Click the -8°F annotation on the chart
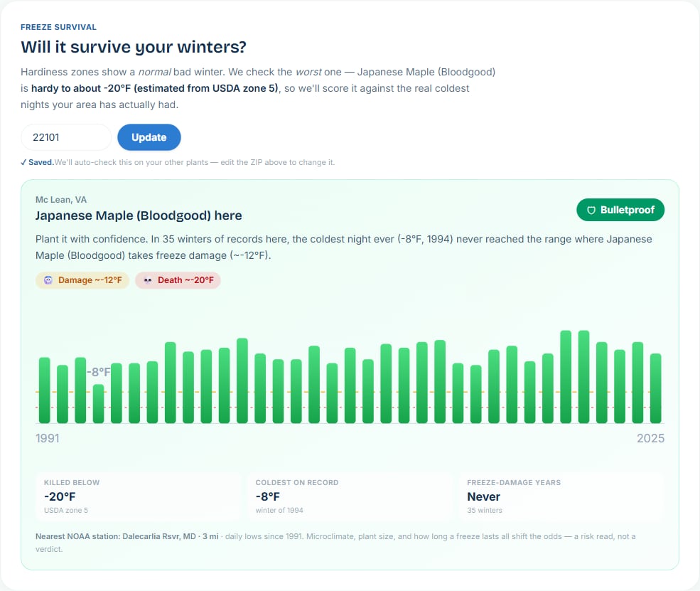 pos(99,372)
